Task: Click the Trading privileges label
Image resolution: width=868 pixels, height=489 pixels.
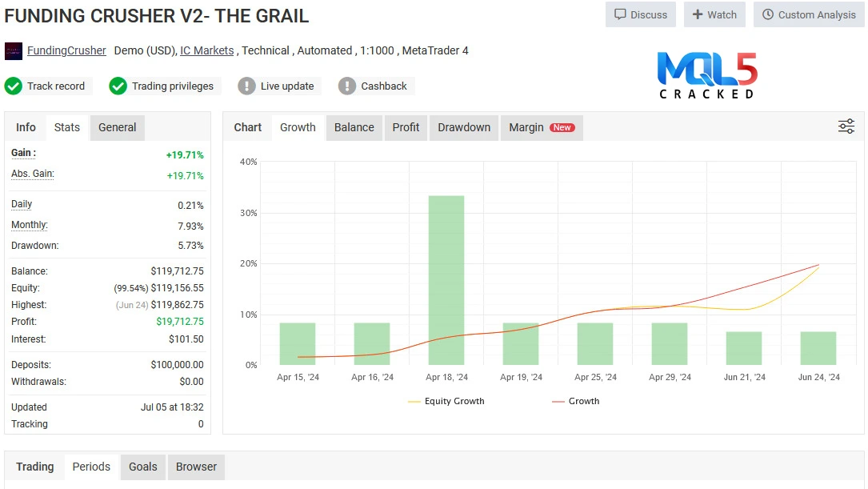Action: click(173, 86)
